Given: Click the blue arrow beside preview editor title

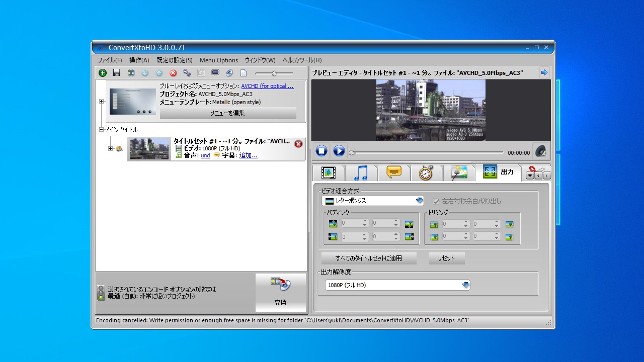Looking at the screenshot, I should [544, 73].
